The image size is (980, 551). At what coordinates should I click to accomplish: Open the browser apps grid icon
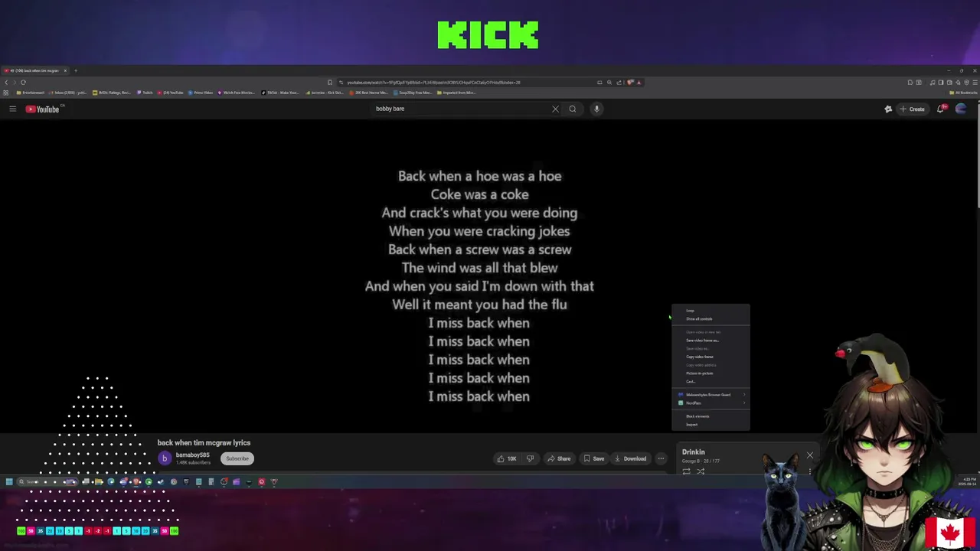(x=5, y=93)
